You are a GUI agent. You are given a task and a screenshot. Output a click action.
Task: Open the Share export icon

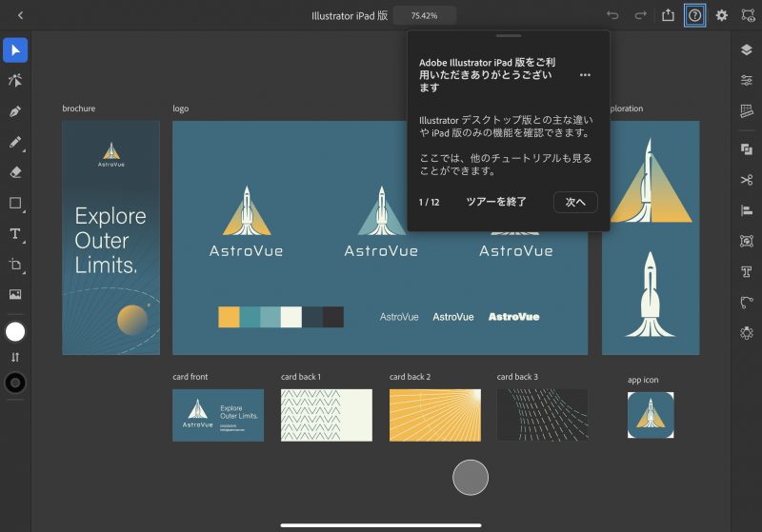(x=669, y=15)
